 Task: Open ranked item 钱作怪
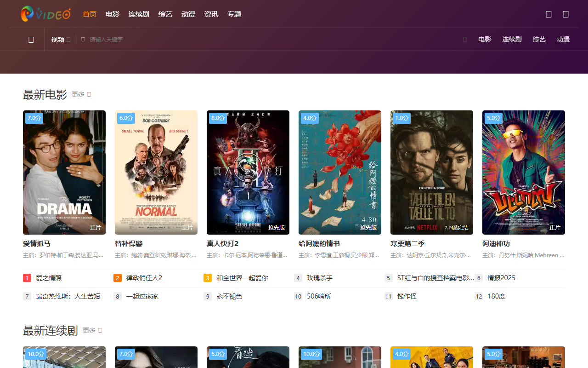pyautogui.click(x=407, y=296)
